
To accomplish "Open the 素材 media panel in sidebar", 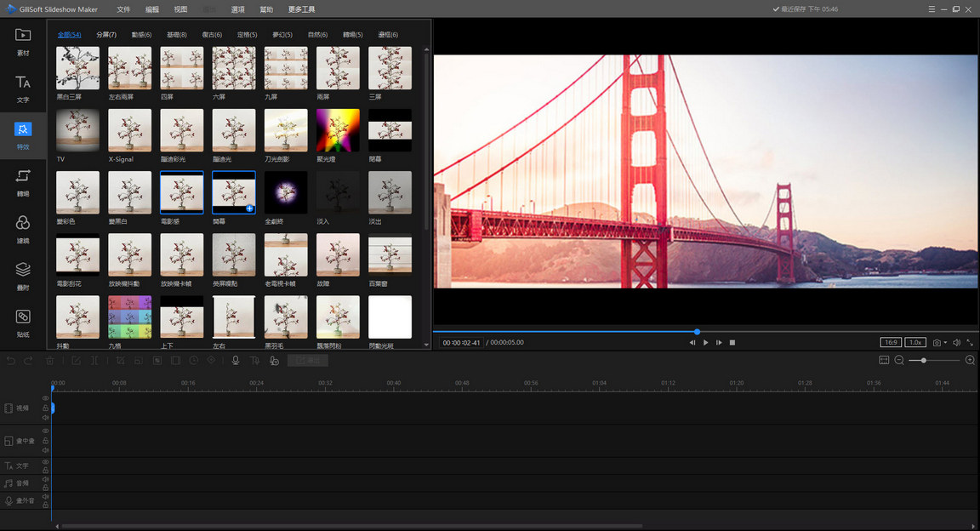I will pos(21,41).
